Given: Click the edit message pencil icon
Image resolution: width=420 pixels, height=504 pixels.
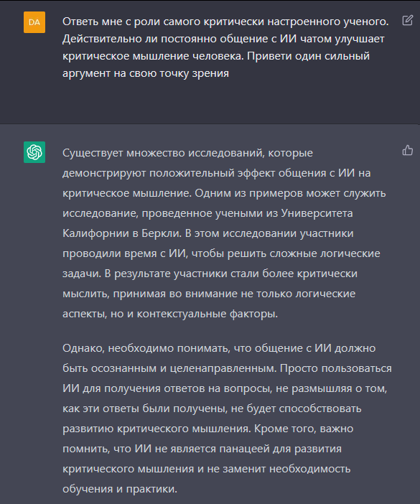Looking at the screenshot, I should coord(408,20).
